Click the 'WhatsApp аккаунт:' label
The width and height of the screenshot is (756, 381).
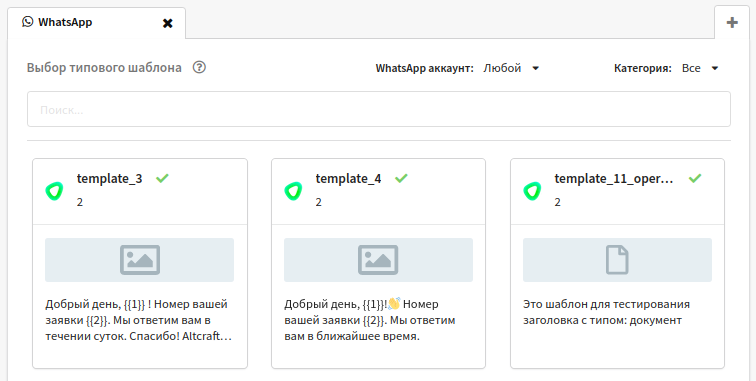(425, 68)
